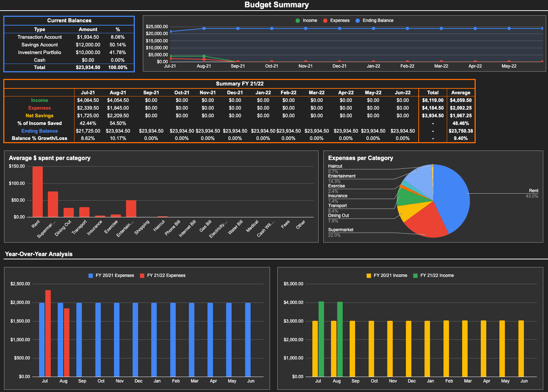Select the blue Ending Balance legend dot

(x=358, y=21)
